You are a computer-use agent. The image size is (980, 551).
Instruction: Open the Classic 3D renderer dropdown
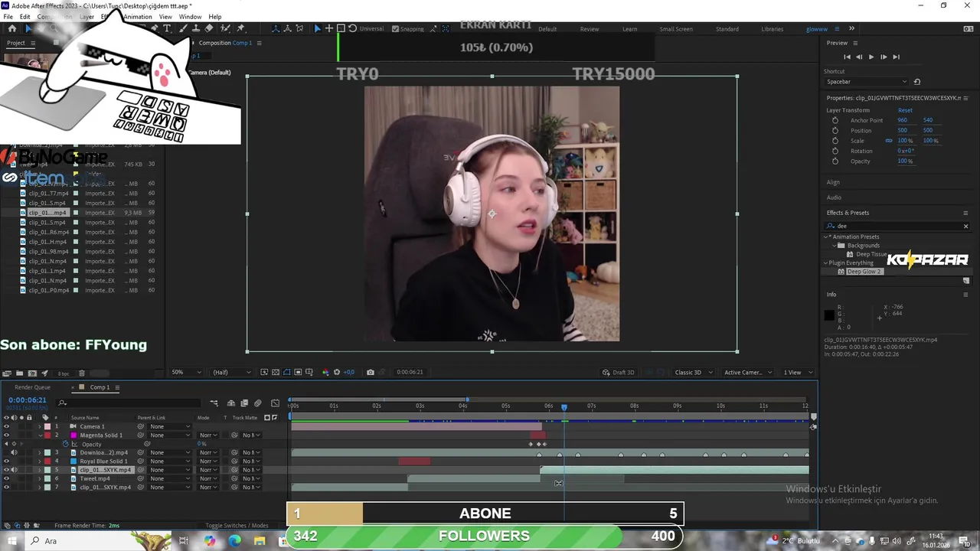693,373
